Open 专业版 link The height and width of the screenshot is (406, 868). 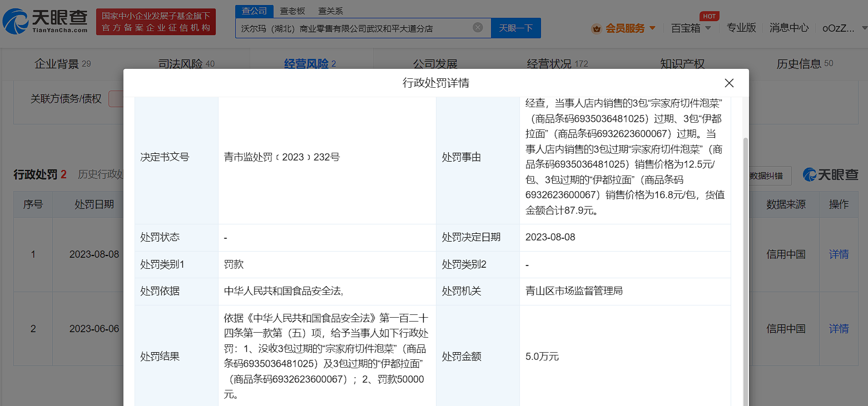click(x=741, y=28)
